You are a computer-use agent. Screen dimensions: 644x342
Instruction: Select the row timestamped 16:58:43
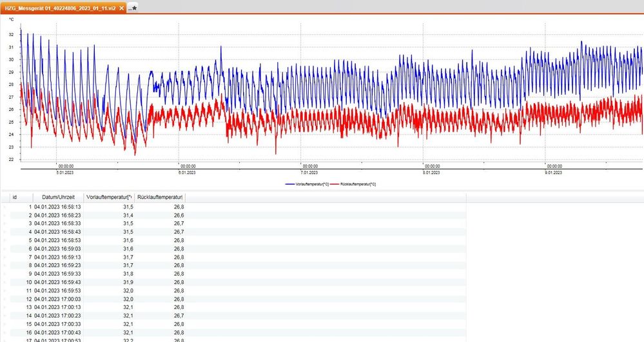tap(58, 232)
